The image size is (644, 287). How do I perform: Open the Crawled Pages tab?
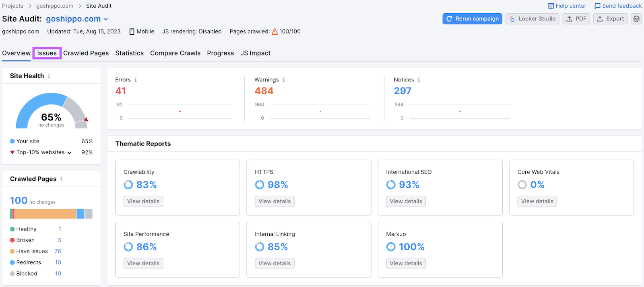click(86, 53)
